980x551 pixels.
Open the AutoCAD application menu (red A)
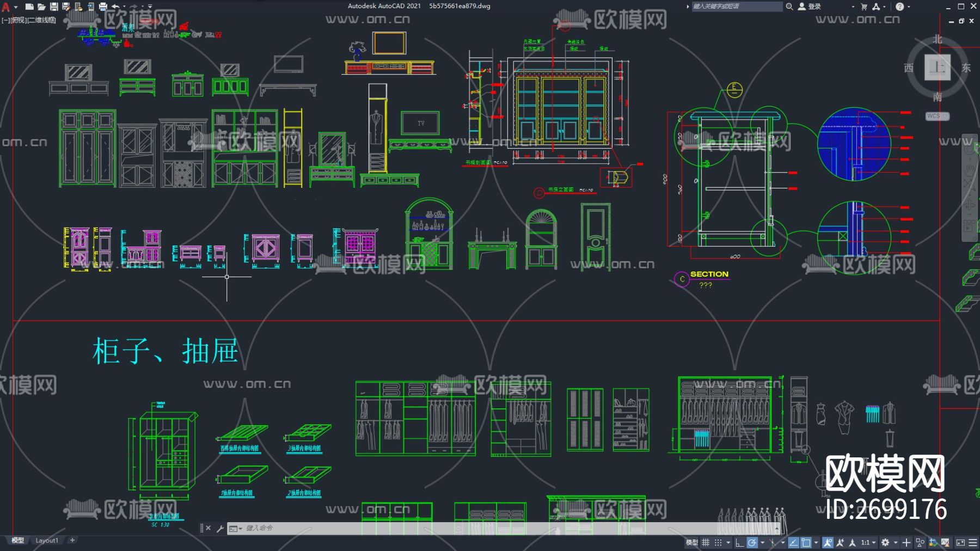point(6,7)
